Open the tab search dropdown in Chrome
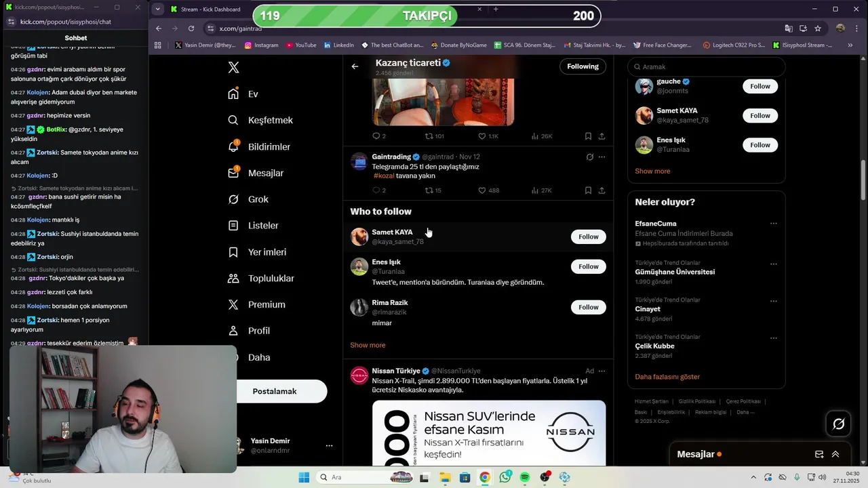The height and width of the screenshot is (488, 868). (x=157, y=9)
